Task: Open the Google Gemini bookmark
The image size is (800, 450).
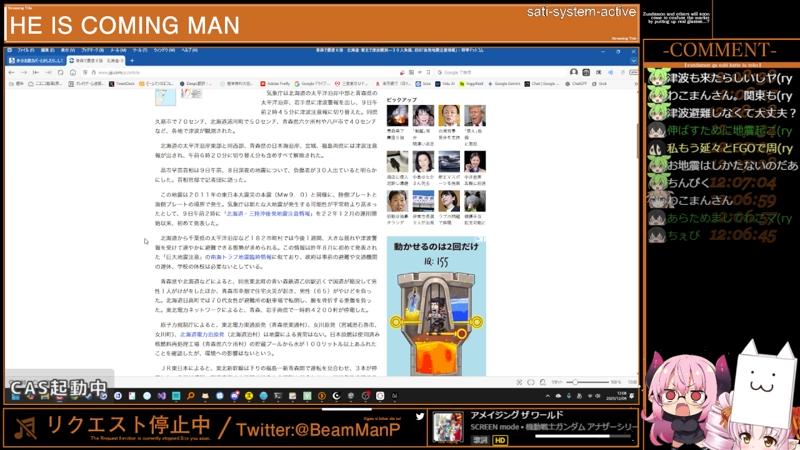Action: pyautogui.click(x=504, y=84)
